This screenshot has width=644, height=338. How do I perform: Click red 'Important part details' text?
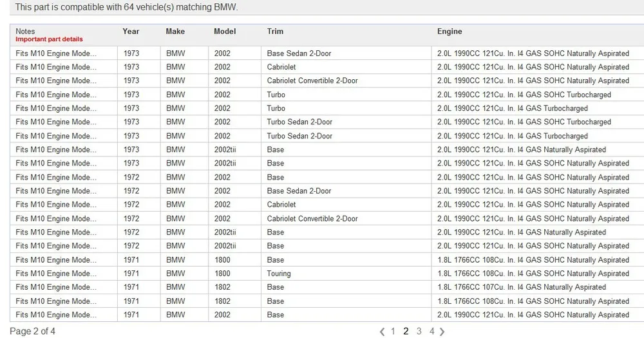pyautogui.click(x=50, y=39)
